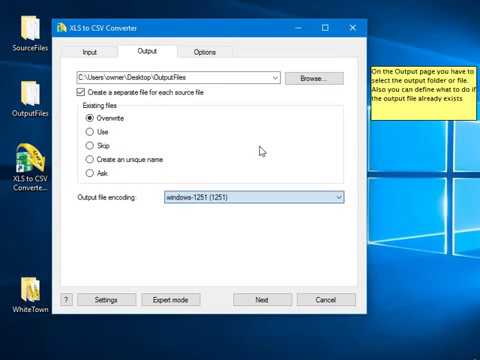Click the question mark help button
The image size is (480, 360).
point(67,300)
